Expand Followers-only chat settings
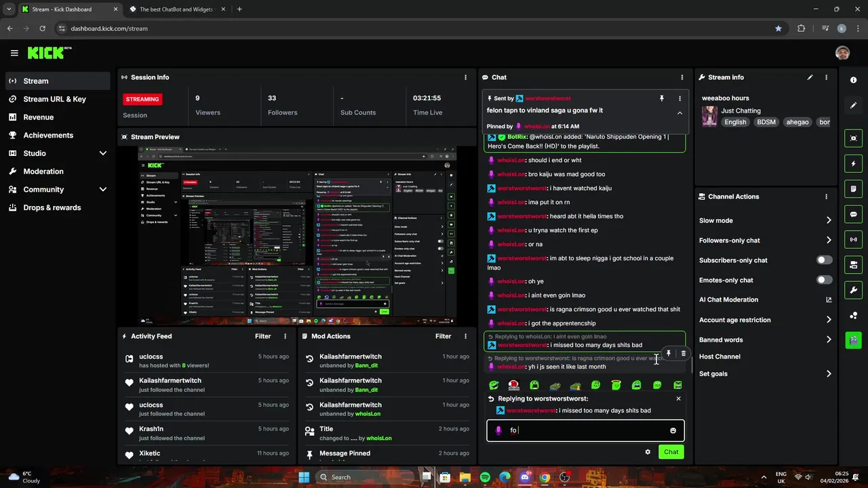The height and width of the screenshot is (488, 868). pos(828,240)
